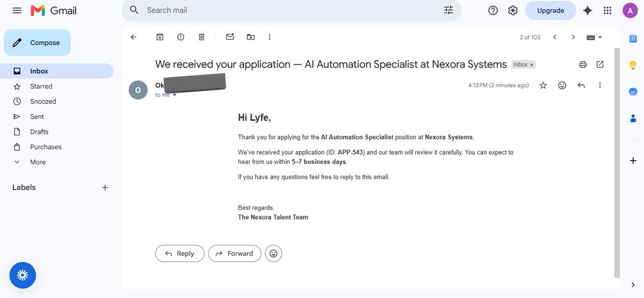644x298 pixels.
Task: Remove the Inbox label tag
Action: tap(532, 64)
